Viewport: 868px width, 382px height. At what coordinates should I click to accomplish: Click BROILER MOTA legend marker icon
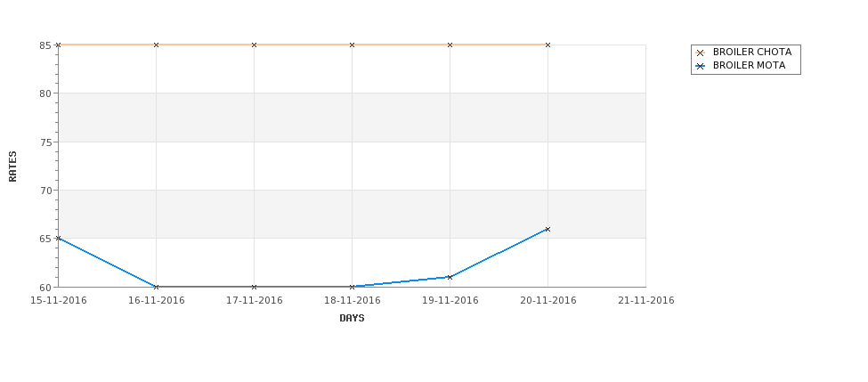point(700,66)
